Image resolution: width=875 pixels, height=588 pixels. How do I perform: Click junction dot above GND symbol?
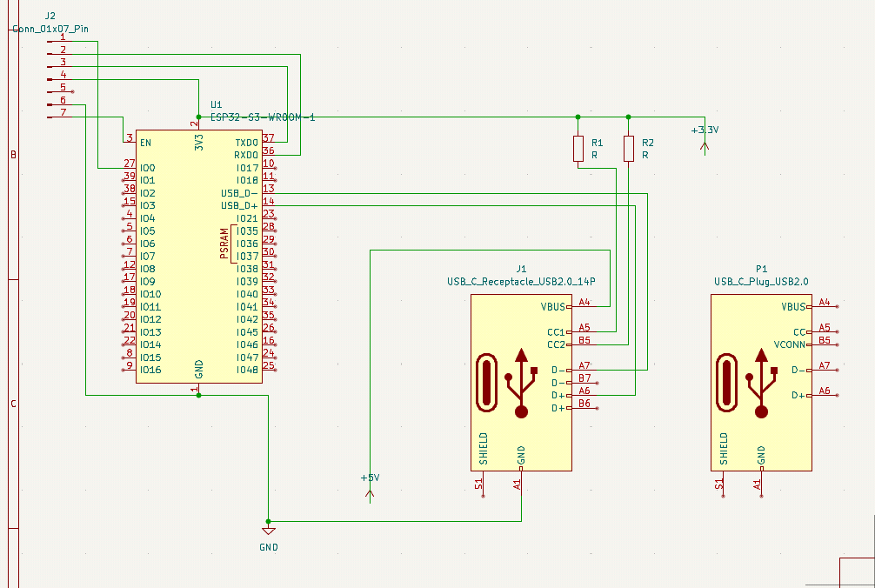pyautogui.click(x=269, y=522)
